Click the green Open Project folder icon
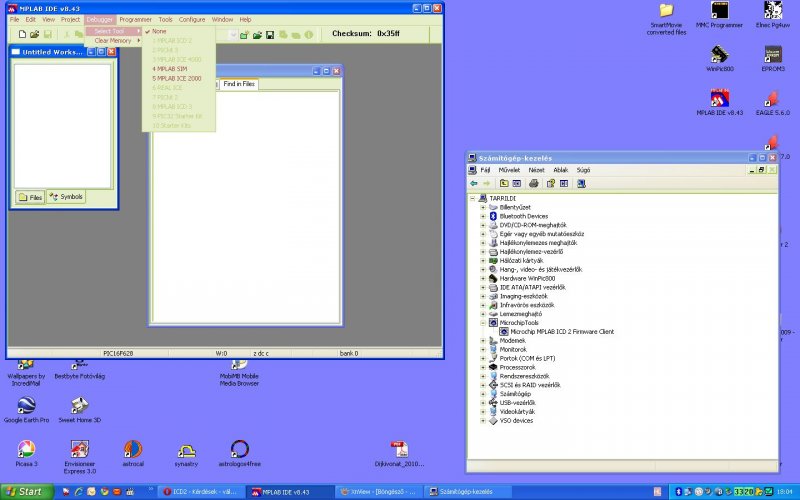The width and height of the screenshot is (800, 500). coord(257,35)
